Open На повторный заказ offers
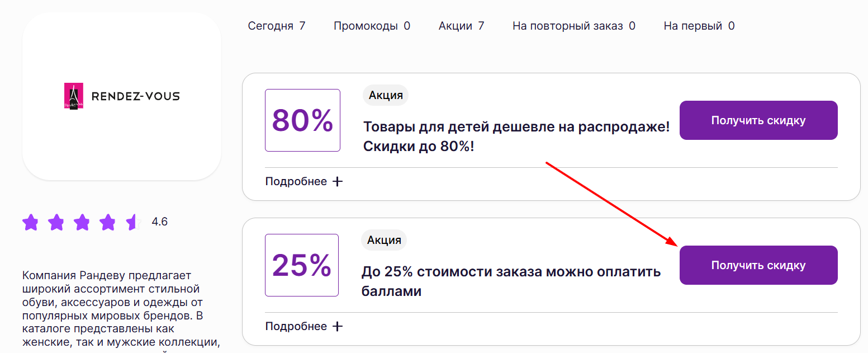Image resolution: width=868 pixels, height=353 pixels. click(573, 25)
